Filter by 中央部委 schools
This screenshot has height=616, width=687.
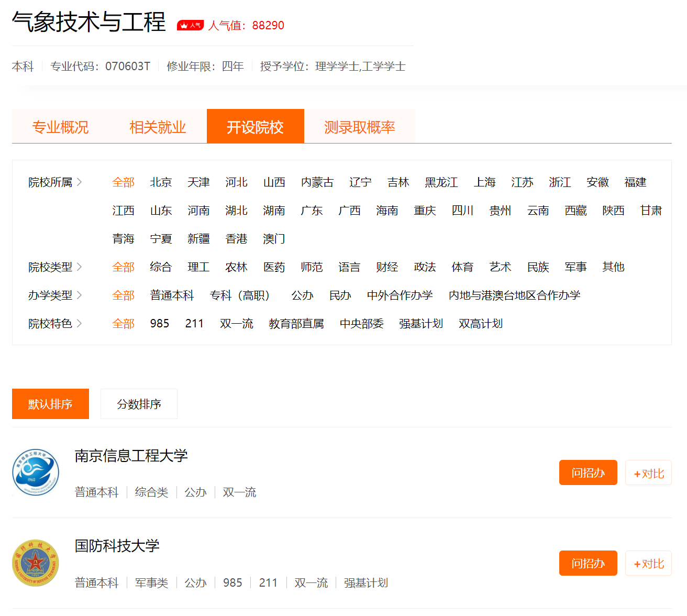(x=362, y=324)
